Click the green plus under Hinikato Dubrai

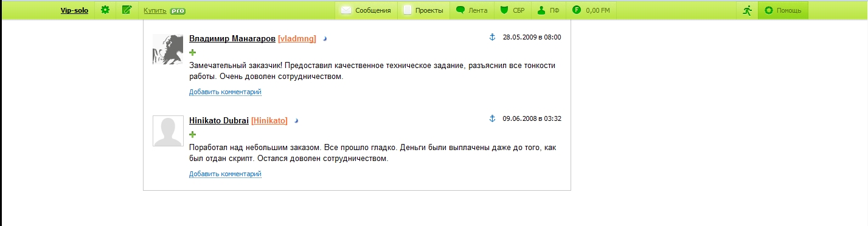point(193,134)
